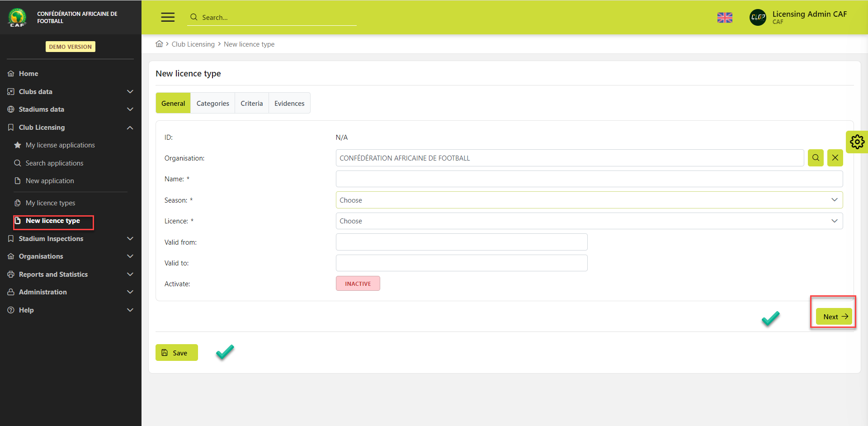
Task: Click the hamburger menu icon
Action: coord(168,17)
